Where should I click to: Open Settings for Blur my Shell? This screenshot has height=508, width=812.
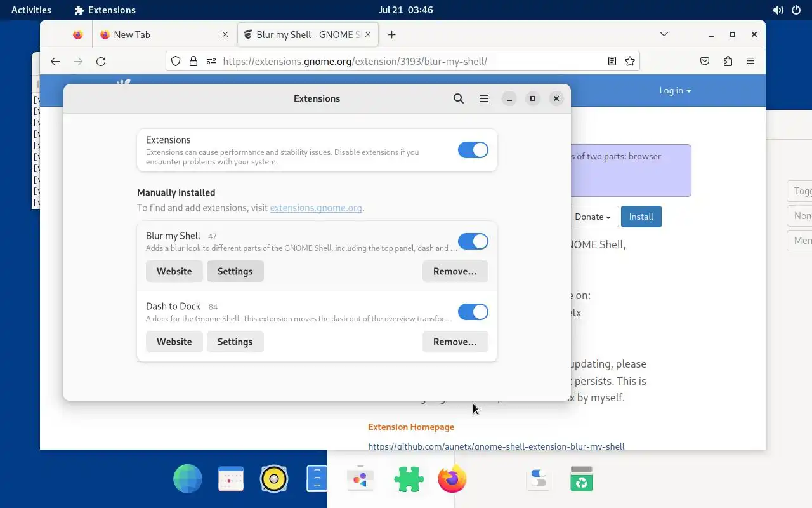[235, 271]
